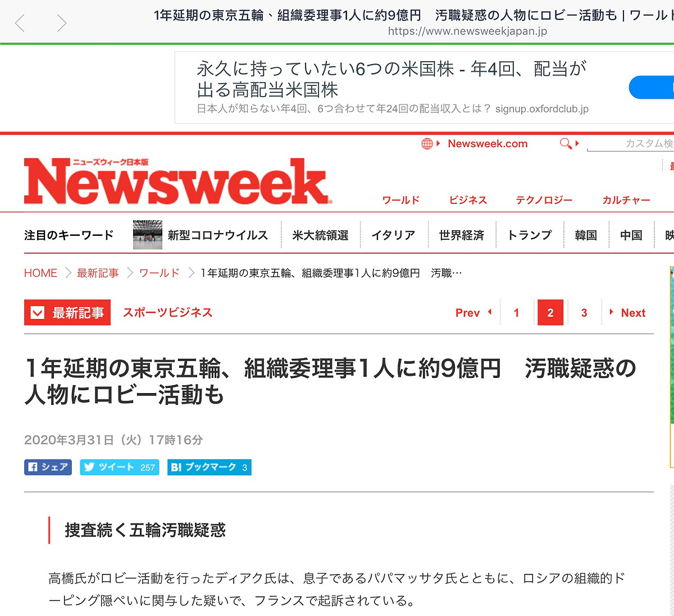Go to HOME in breadcrumb

(40, 273)
